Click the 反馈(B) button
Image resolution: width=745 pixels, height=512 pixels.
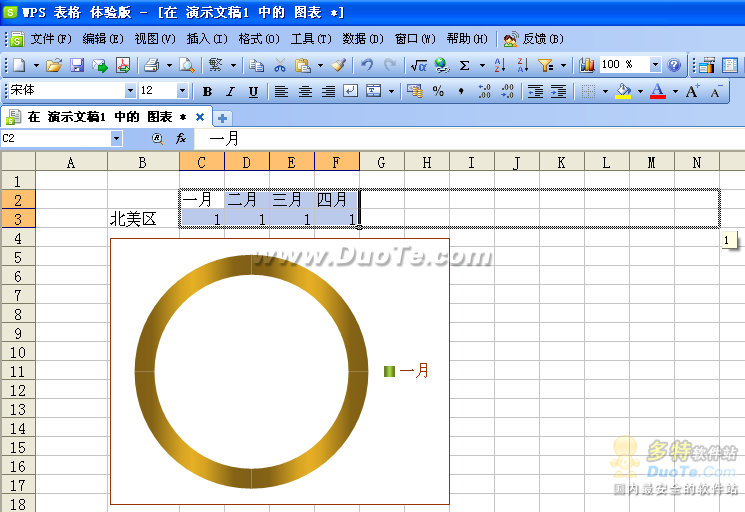[x=533, y=39]
